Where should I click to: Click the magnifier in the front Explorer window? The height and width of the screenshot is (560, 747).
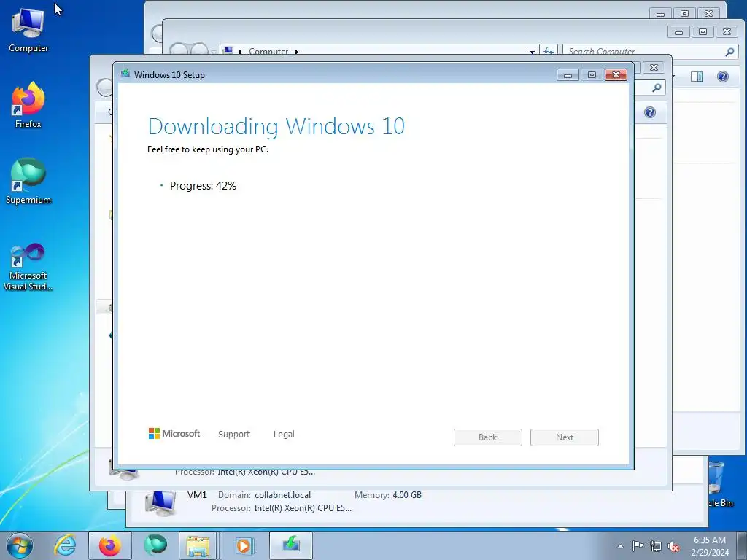[x=657, y=87]
